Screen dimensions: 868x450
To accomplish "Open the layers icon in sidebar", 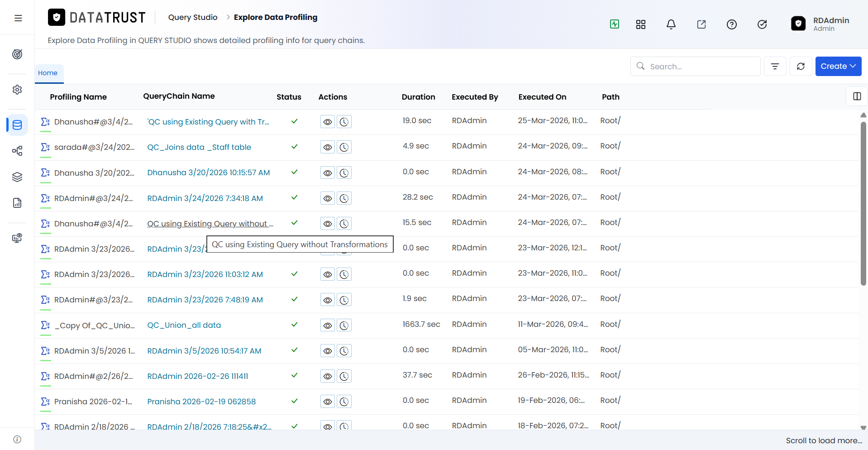I will pos(17,177).
